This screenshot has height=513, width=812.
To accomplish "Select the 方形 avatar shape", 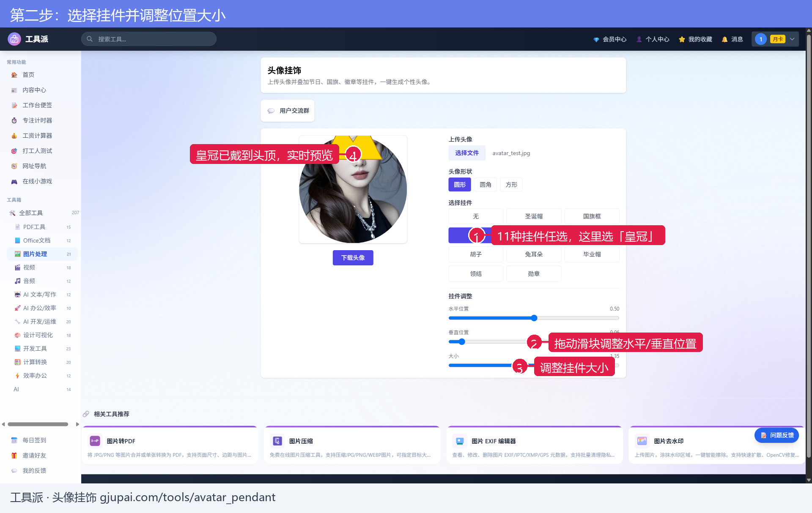I will [x=511, y=185].
